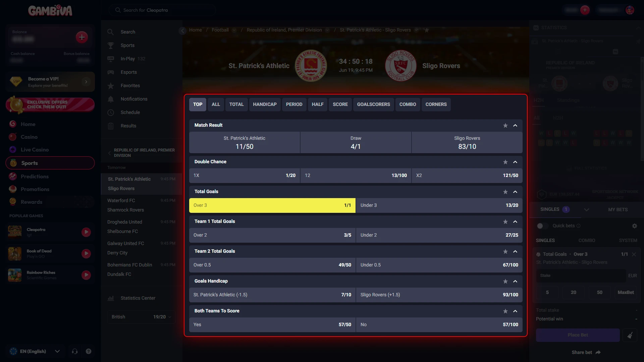The width and height of the screenshot is (644, 362).
Task: Expand Football breadcrumb dropdown
Action: tap(234, 30)
